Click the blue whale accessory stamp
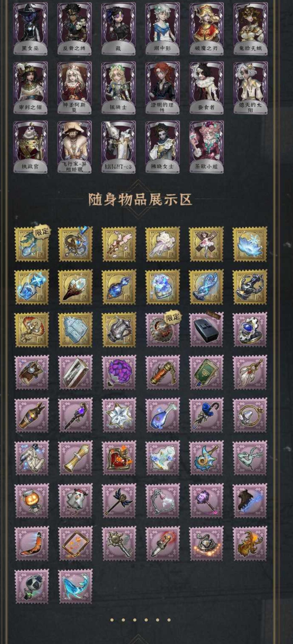293x644 pixels. [x=75, y=586]
